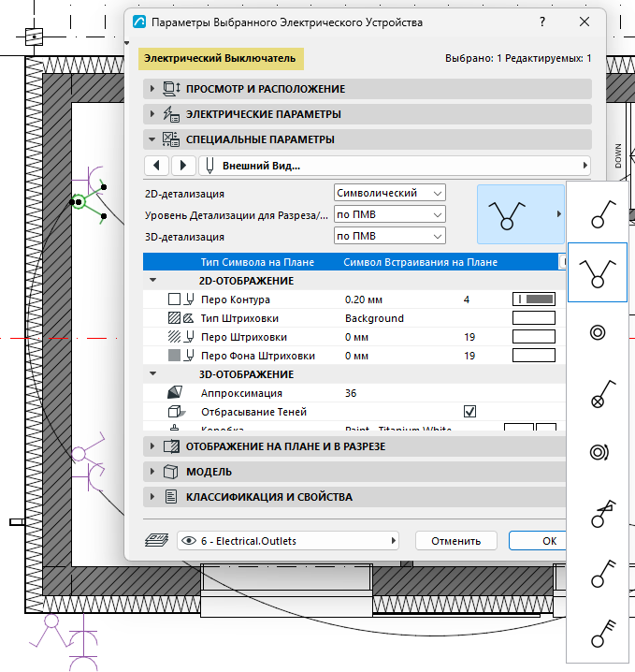
Task: Toggle the Перо Контура checkbox icon
Action: 174,299
